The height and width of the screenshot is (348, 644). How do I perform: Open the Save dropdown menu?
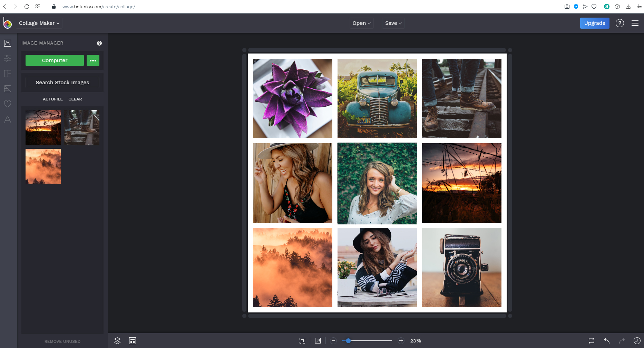[393, 23]
